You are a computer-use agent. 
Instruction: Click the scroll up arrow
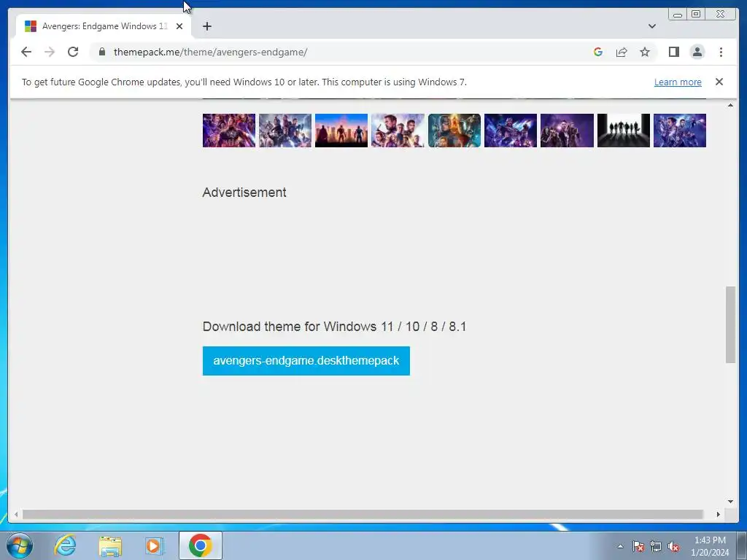(730, 105)
